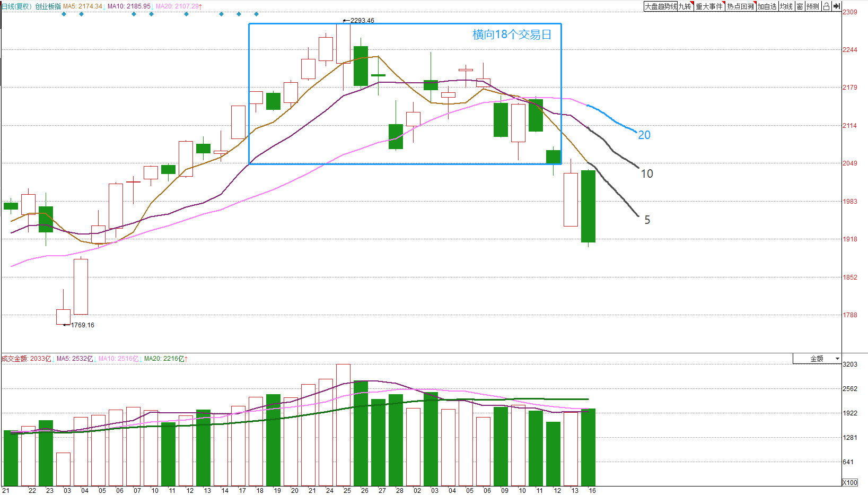Select the tall red volume bar at date 25
The image size is (868, 495).
click(x=343, y=425)
